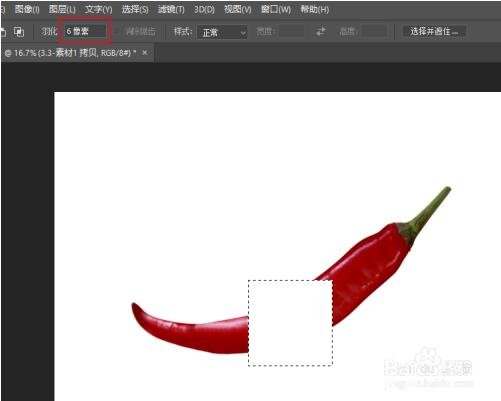Open the Window (窗口) menu

pos(276,9)
